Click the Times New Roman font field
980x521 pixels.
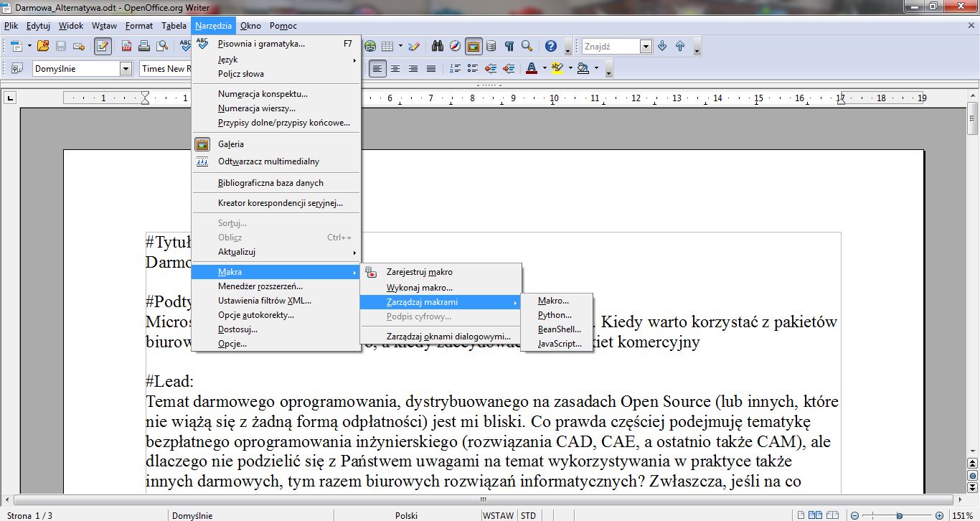165,69
